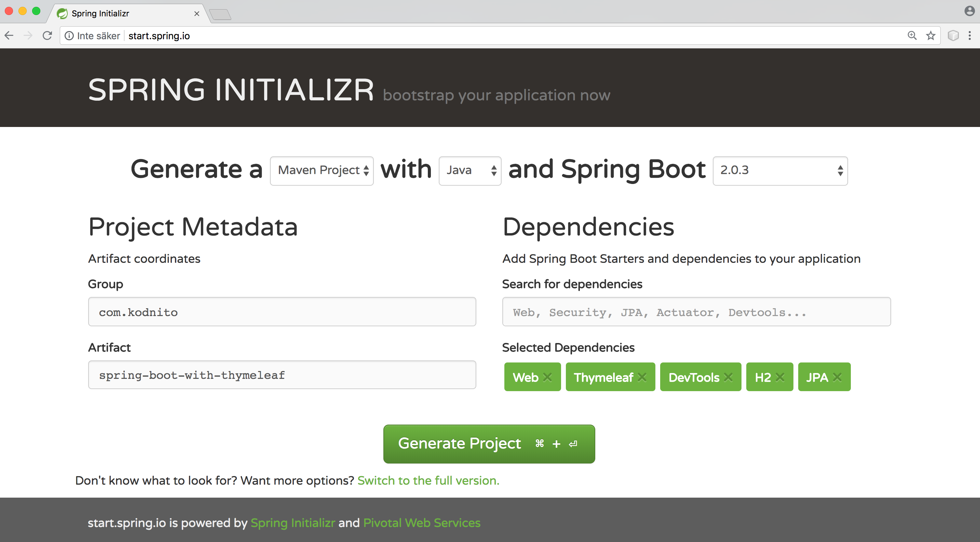The width and height of the screenshot is (980, 542).
Task: Open the project type dropdown showing Maven Project
Action: click(x=322, y=170)
